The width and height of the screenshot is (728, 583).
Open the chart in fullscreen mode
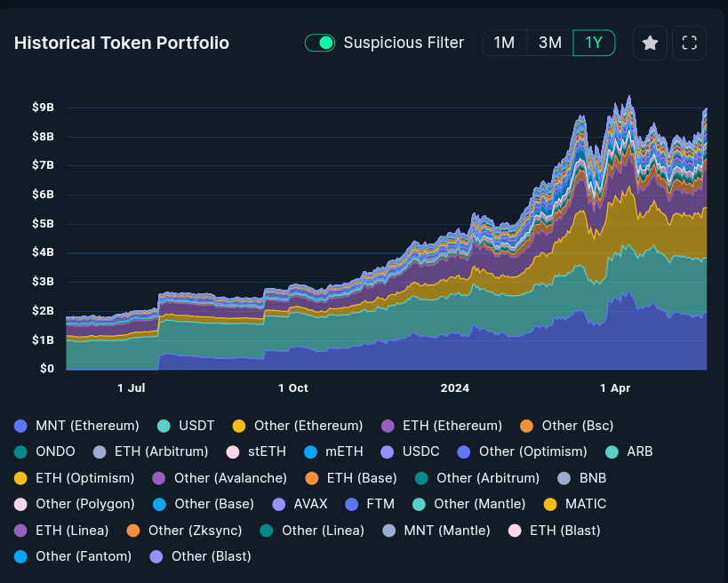point(689,43)
